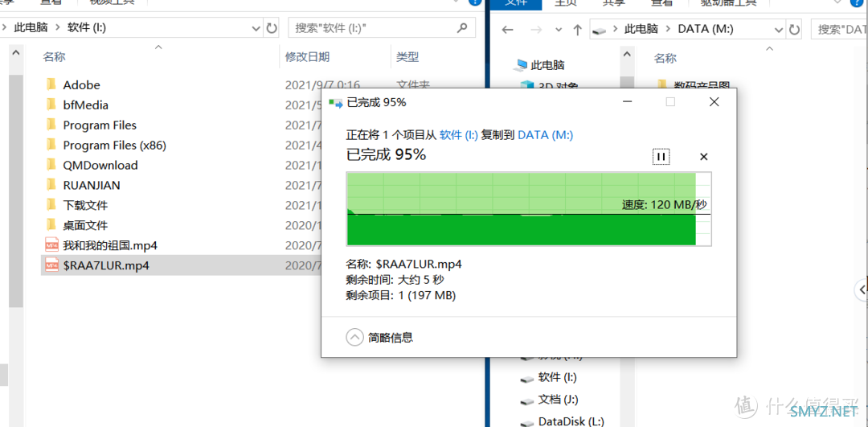
Task: Click refresh in left window address bar
Action: [x=272, y=27]
